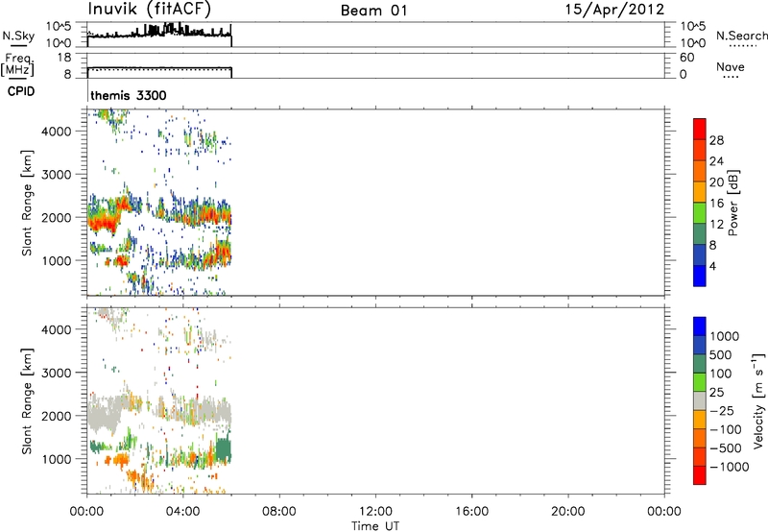Click the "-100" tick on Velocity colorbar
Image resolution: width=768 pixels, height=532 pixels.
726,429
